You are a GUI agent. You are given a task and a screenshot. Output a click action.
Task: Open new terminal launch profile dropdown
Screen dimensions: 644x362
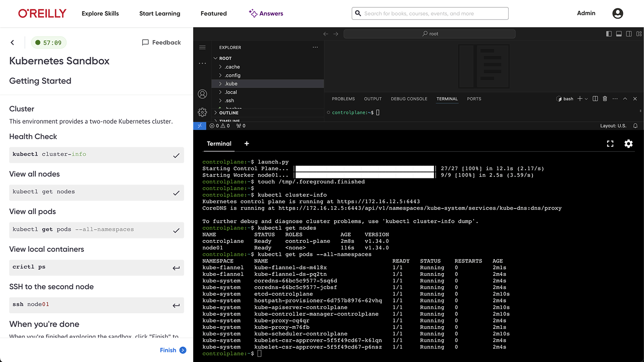tap(586, 99)
